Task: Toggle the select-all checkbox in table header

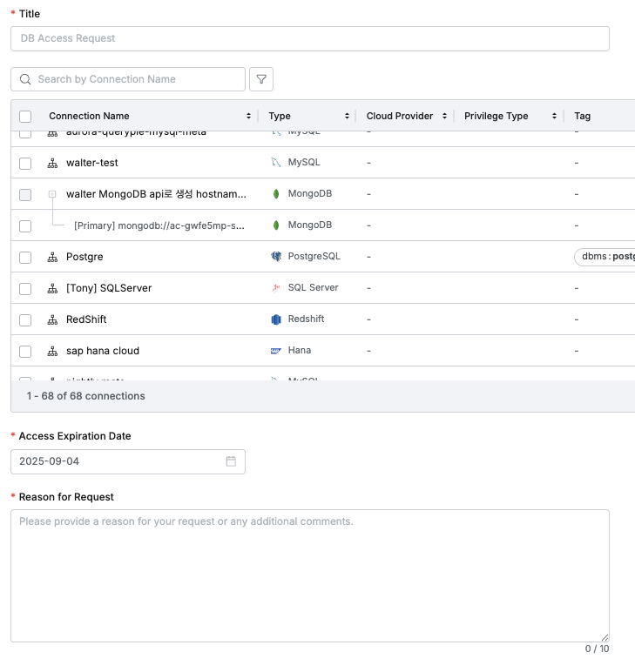Action: point(25,116)
